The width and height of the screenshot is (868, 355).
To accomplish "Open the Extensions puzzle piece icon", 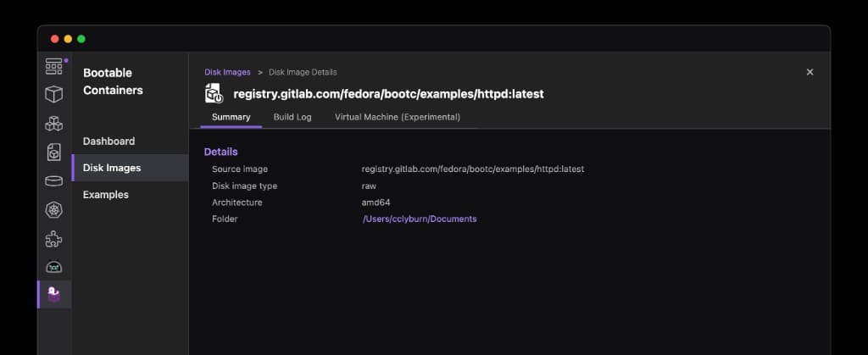I will [x=53, y=238].
